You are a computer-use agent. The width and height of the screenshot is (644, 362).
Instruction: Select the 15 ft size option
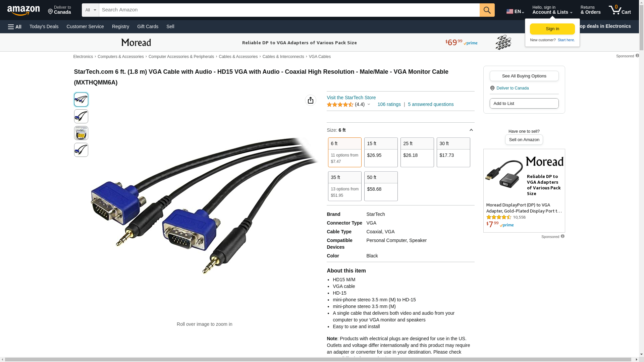point(381,152)
